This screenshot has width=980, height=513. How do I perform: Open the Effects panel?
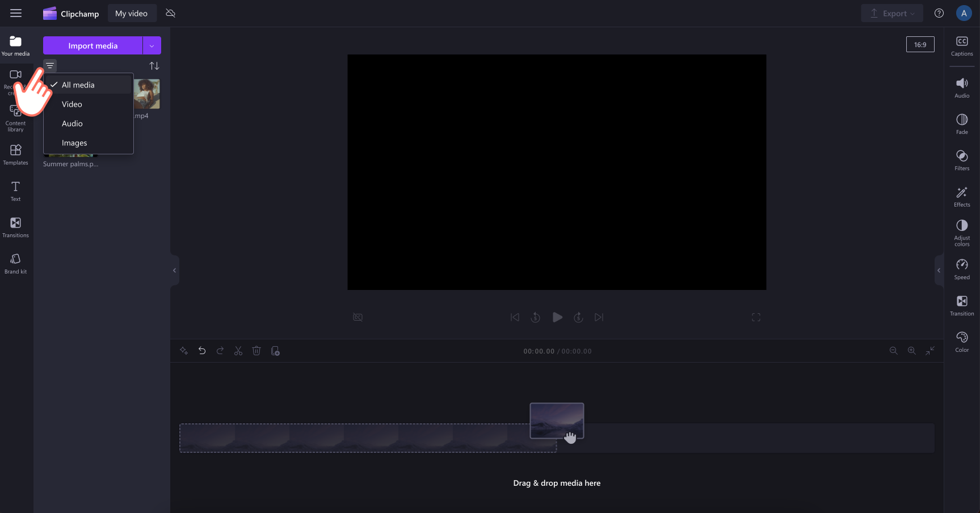click(962, 197)
